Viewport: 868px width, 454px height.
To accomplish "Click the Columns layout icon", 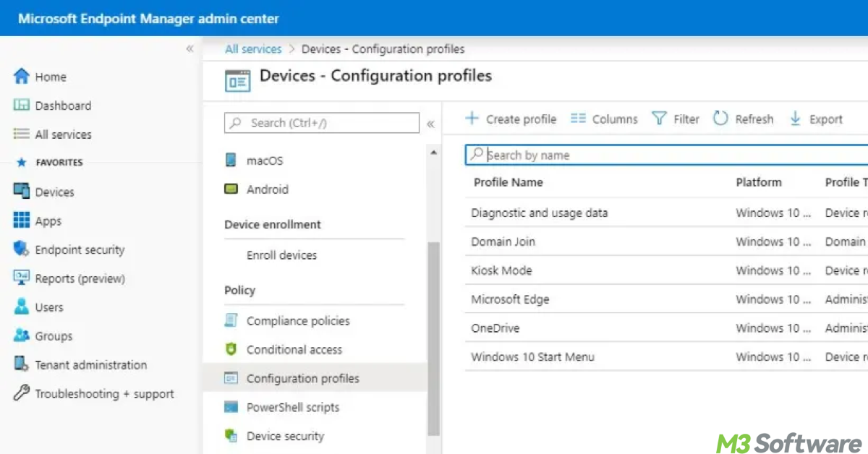I will tap(578, 119).
